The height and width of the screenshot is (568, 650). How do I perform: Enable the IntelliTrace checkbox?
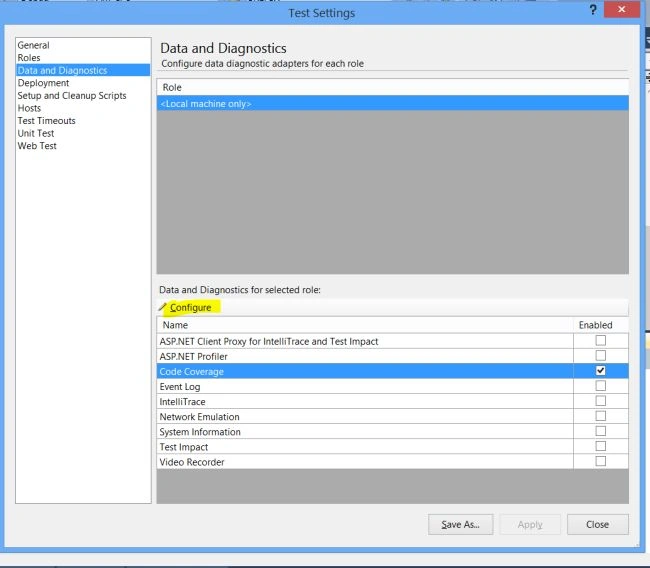click(x=600, y=401)
